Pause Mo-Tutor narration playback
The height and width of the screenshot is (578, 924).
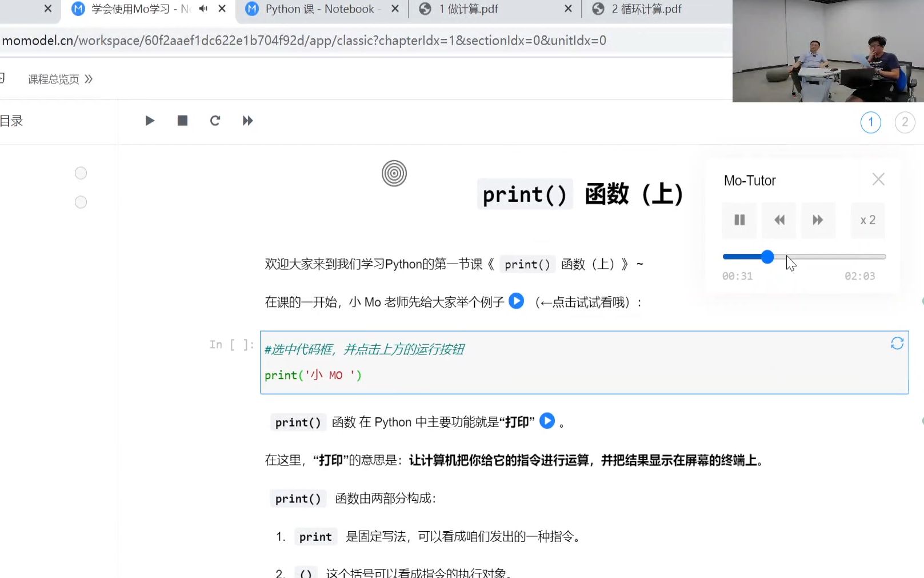(x=739, y=220)
